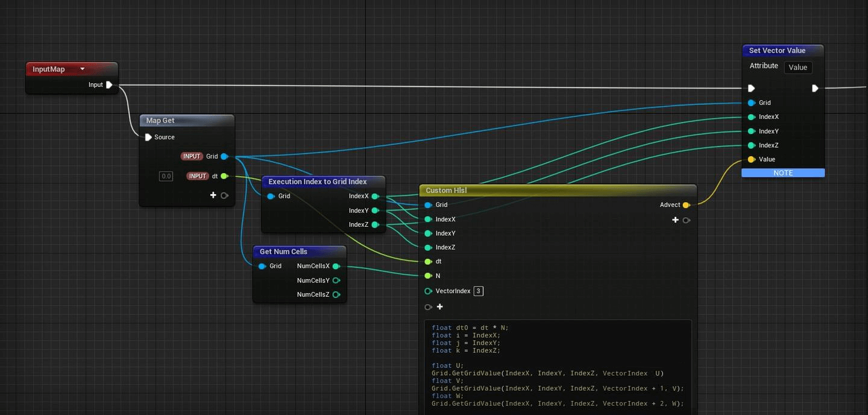Click the Source pin on Map Get
868x415 pixels.
[148, 138]
